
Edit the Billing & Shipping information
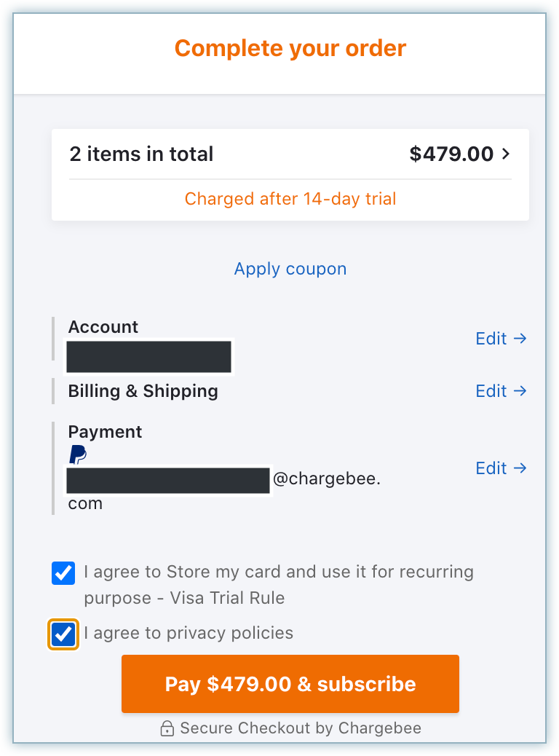(x=491, y=390)
